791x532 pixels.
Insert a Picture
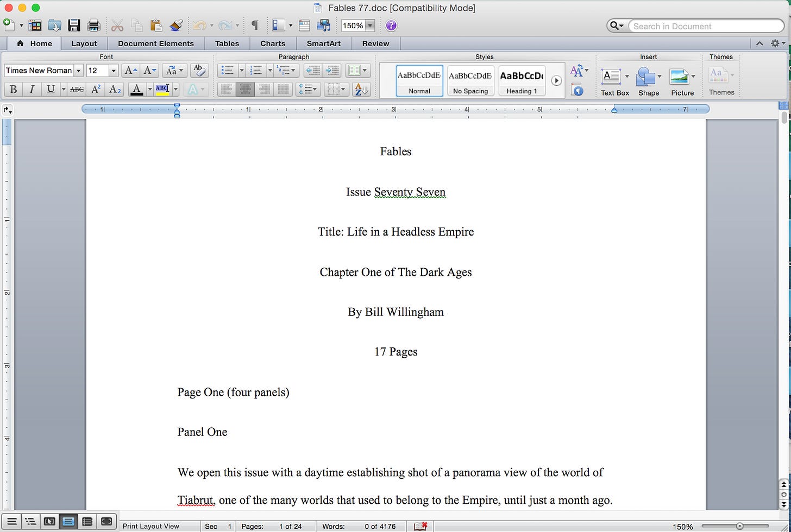(x=682, y=81)
